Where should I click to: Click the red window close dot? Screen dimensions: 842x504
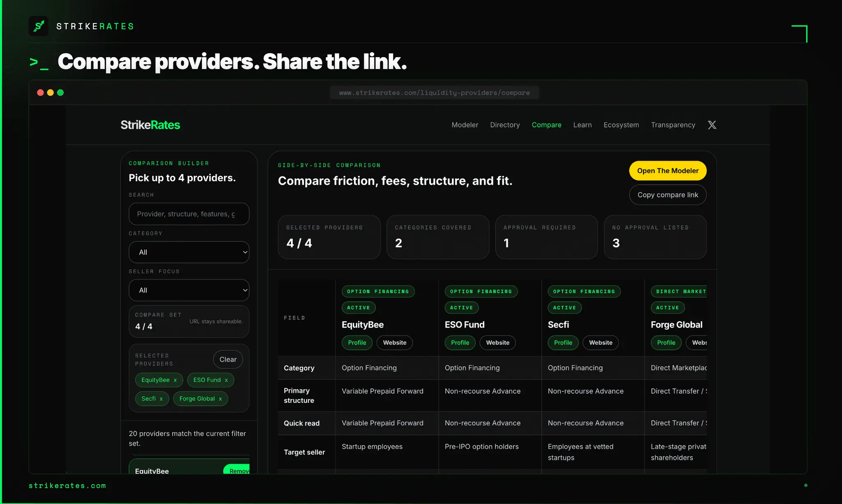point(40,92)
